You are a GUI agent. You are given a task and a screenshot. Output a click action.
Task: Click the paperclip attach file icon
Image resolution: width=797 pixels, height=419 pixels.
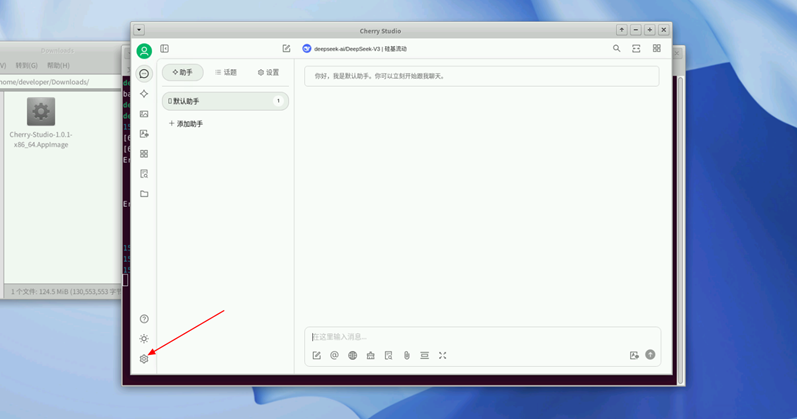pyautogui.click(x=407, y=355)
